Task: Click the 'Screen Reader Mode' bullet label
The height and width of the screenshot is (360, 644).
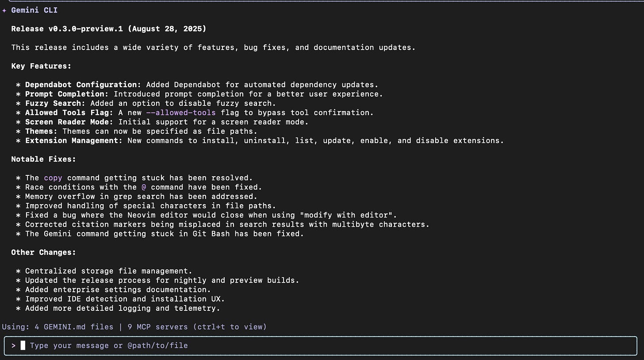Action: point(69,122)
